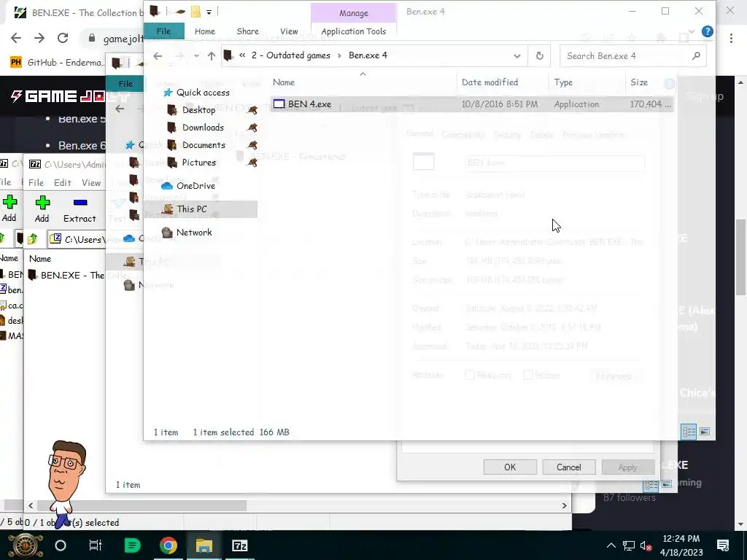Click 7-Zip up-folder icon

tap(32, 239)
